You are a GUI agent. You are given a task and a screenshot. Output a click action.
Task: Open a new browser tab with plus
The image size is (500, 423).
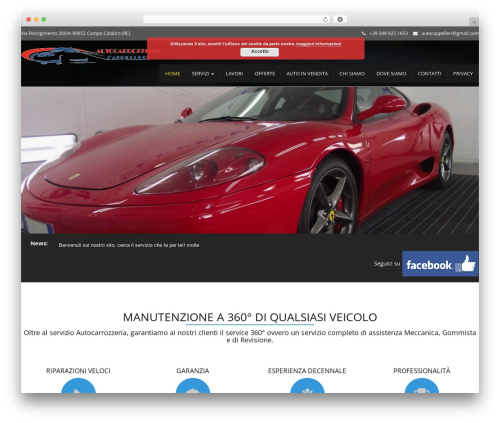click(x=474, y=22)
